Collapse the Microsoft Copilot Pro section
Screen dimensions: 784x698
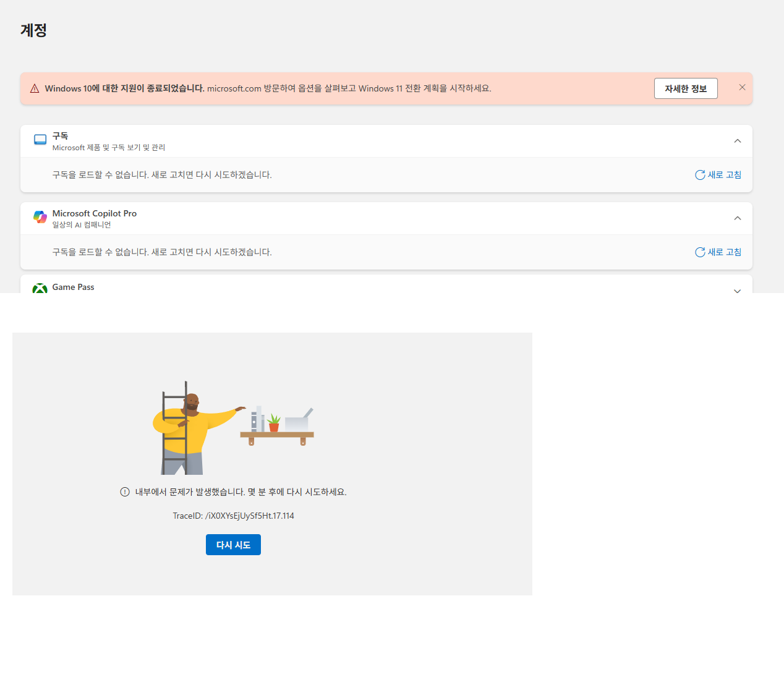click(x=737, y=218)
